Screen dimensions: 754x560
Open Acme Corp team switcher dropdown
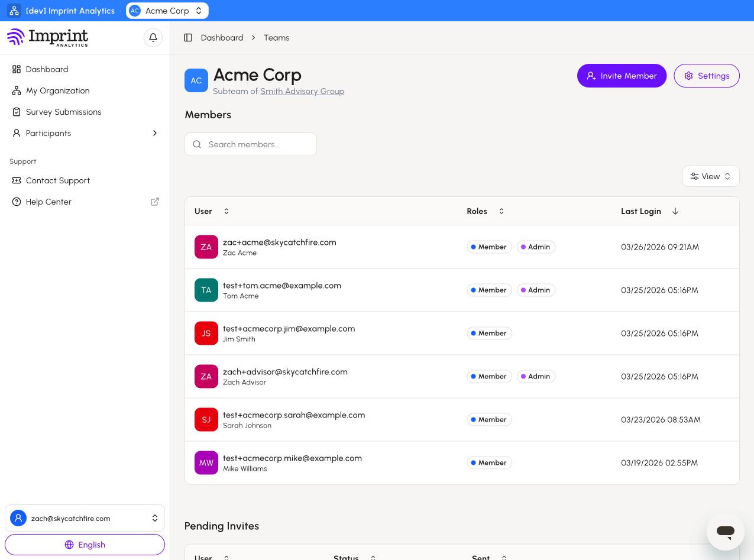167,11
